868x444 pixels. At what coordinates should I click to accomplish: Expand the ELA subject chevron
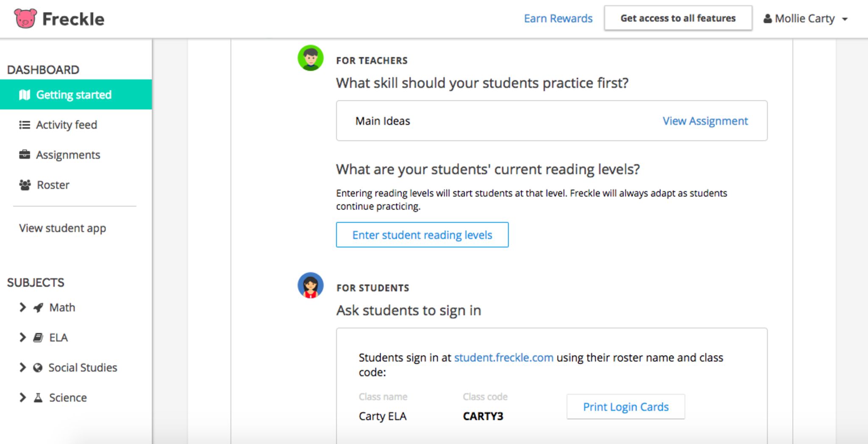(22, 338)
